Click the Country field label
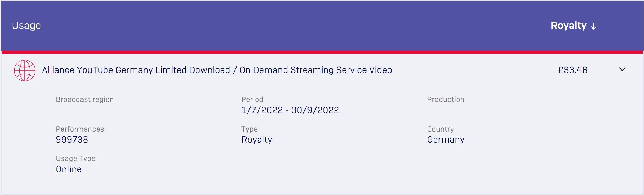 (x=440, y=129)
